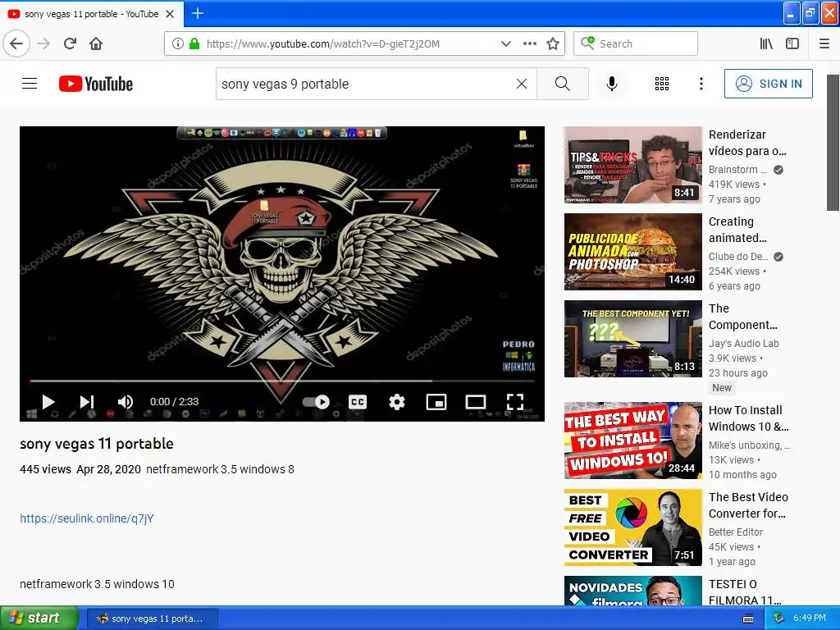Viewport: 840px width, 630px height.
Task: Visit Jay's Audio Lab channel
Action: coord(743,344)
